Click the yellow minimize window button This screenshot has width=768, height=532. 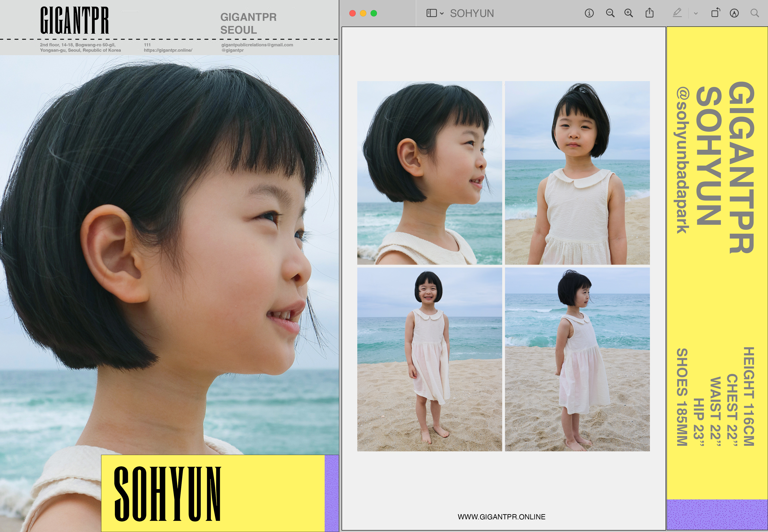click(x=363, y=13)
